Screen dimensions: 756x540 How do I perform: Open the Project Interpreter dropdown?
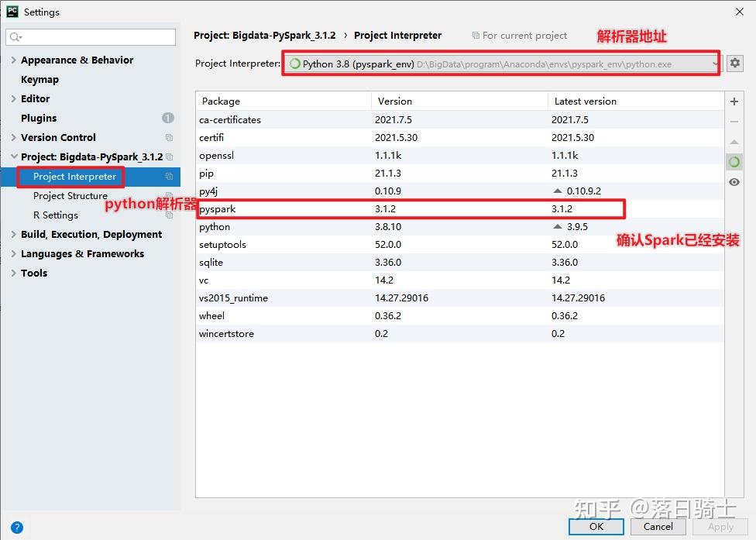click(x=501, y=64)
